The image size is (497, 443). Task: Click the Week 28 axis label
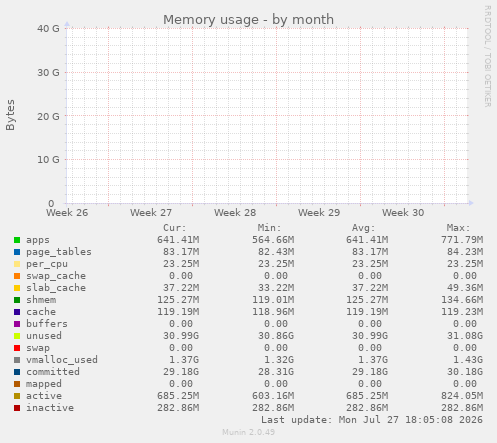(x=235, y=213)
